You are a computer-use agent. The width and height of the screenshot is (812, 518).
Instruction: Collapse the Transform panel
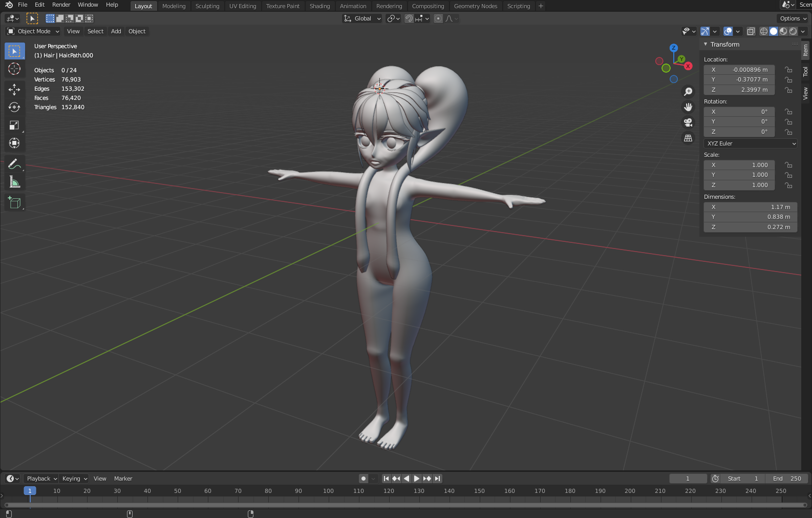706,45
